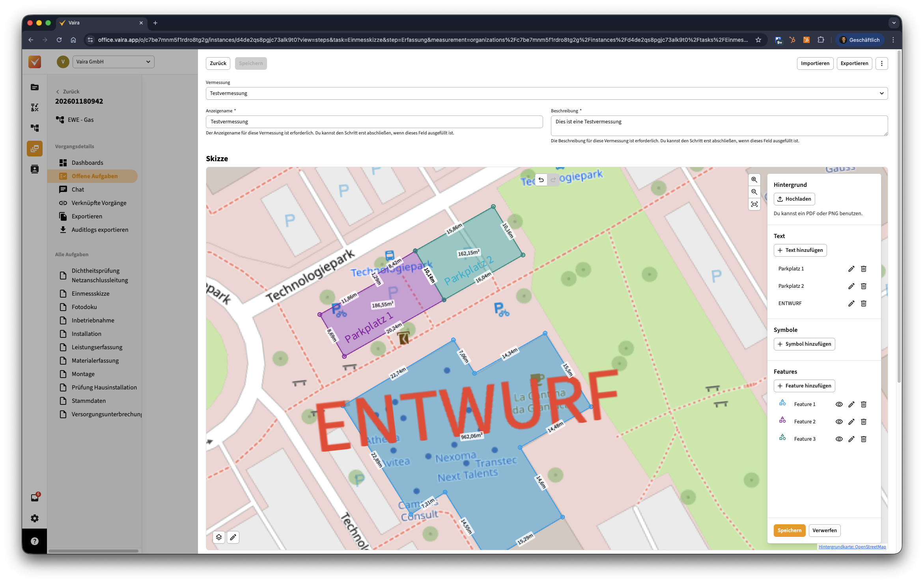Click the map zoom-in magnifier icon

(754, 180)
